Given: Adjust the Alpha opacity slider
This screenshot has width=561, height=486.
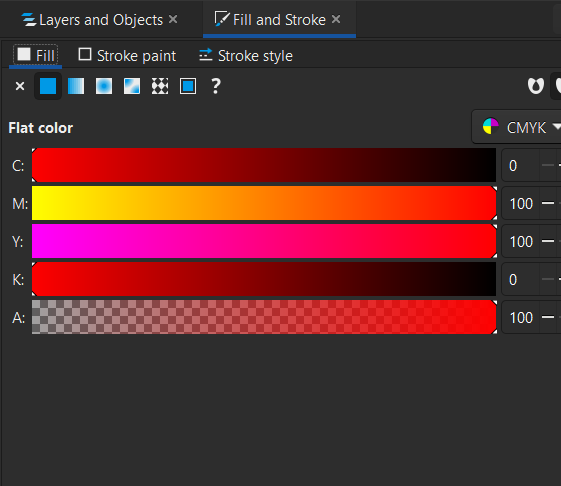Looking at the screenshot, I should pyautogui.click(x=264, y=317).
